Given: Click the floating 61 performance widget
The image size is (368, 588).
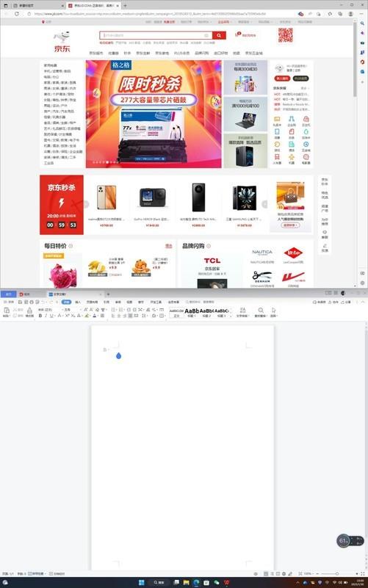Looking at the screenshot, I should click(x=344, y=541).
